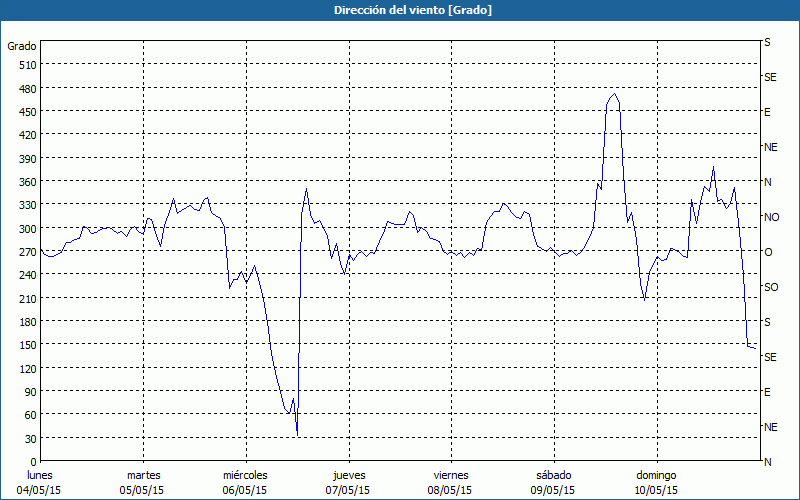Viewport: 800px width, 500px height.
Task: Select the 'jueves 07/05/15' date label
Action: pyautogui.click(x=348, y=482)
